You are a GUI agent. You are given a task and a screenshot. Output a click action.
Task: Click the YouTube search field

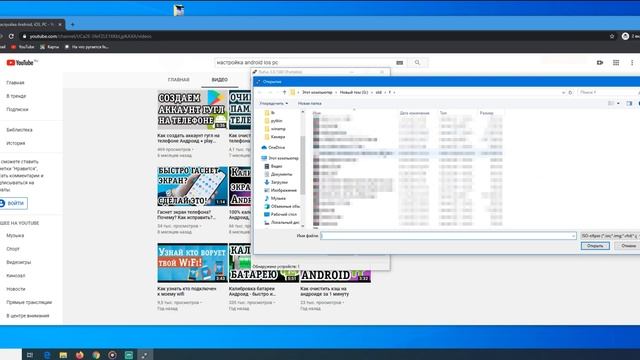point(305,62)
